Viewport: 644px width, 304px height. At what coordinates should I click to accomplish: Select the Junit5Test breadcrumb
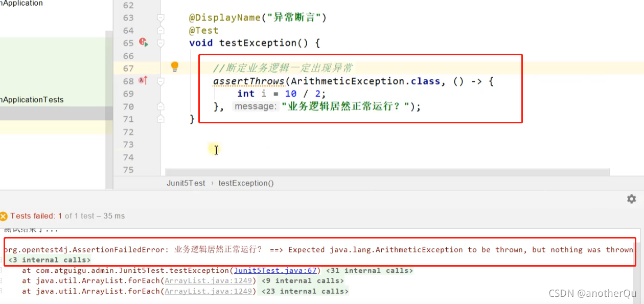coord(186,183)
